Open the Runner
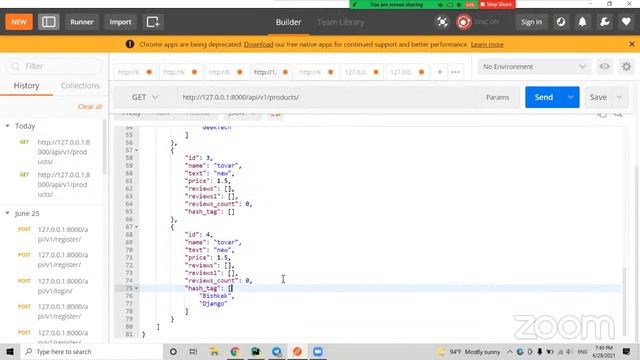Screen dimensions: 640x360 click(82, 22)
